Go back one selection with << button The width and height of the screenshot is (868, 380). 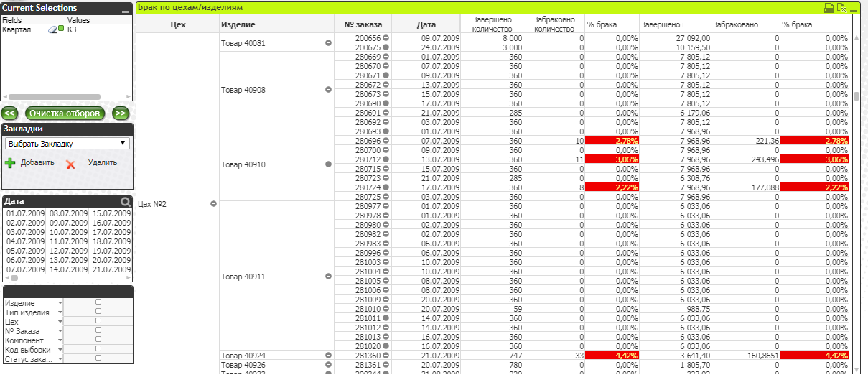tap(10, 113)
